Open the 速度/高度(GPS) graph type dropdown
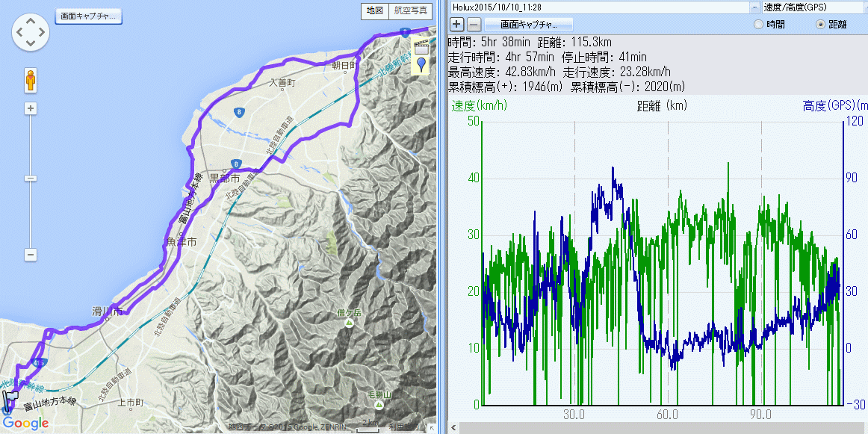The height and width of the screenshot is (434, 868). pyautogui.click(x=861, y=7)
